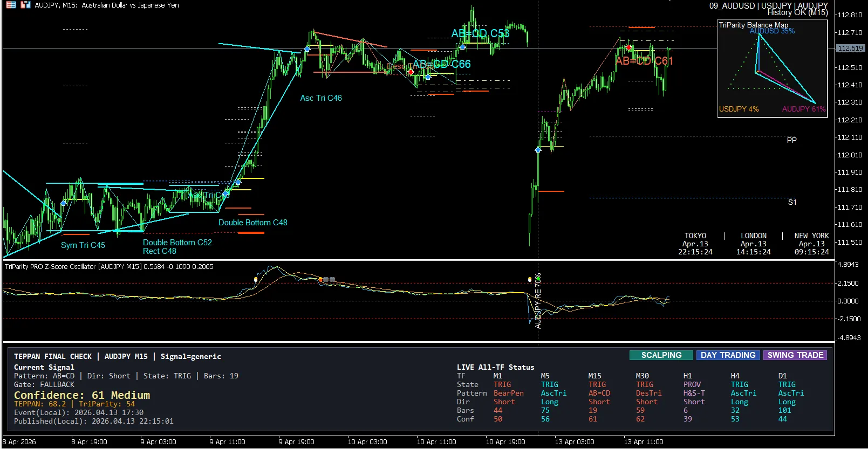Click the AUDJPY 61% label in the balance map
868x449 pixels.
click(804, 109)
